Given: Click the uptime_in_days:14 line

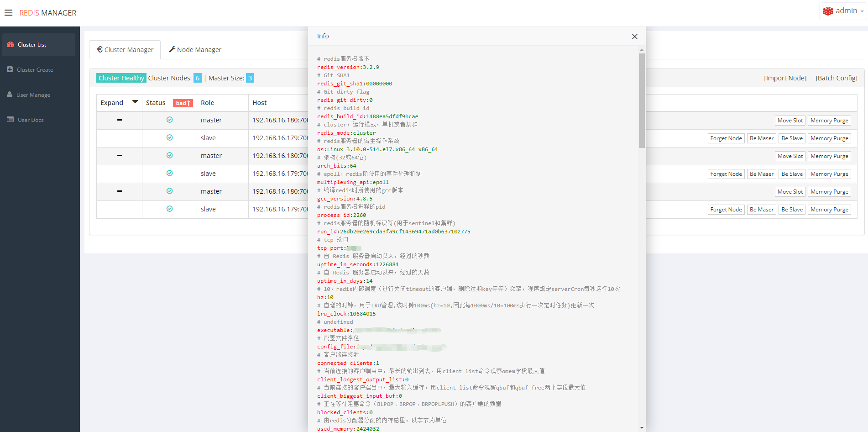Looking at the screenshot, I should click(345, 281).
